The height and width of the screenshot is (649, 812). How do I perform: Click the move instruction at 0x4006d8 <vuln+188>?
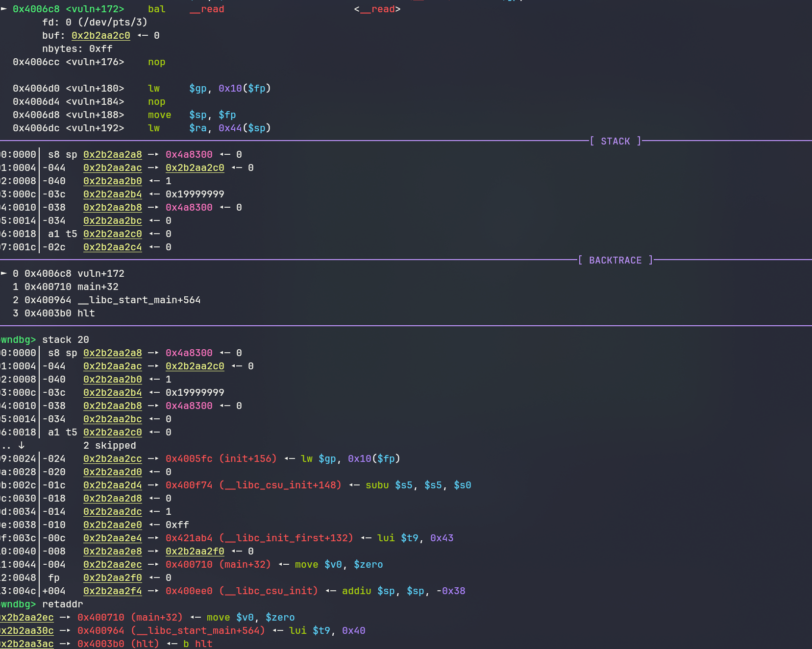coord(160,115)
